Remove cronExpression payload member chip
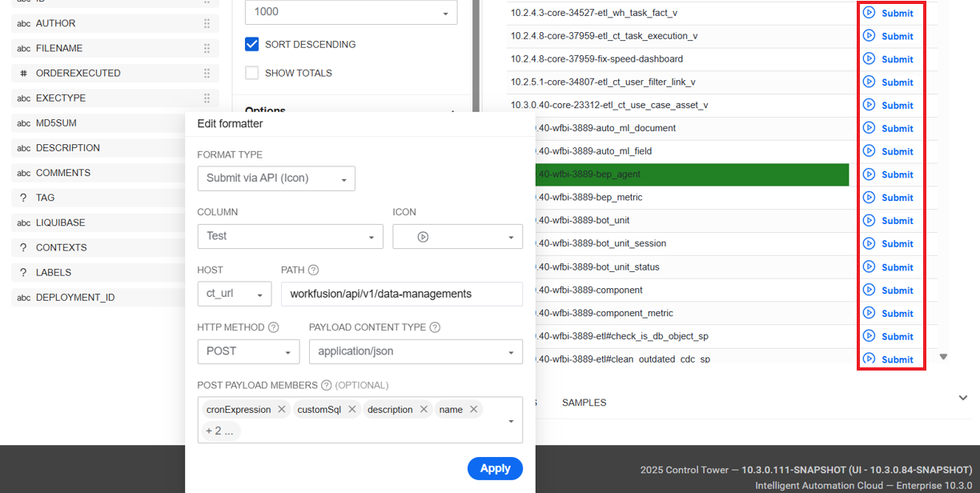 tap(282, 409)
